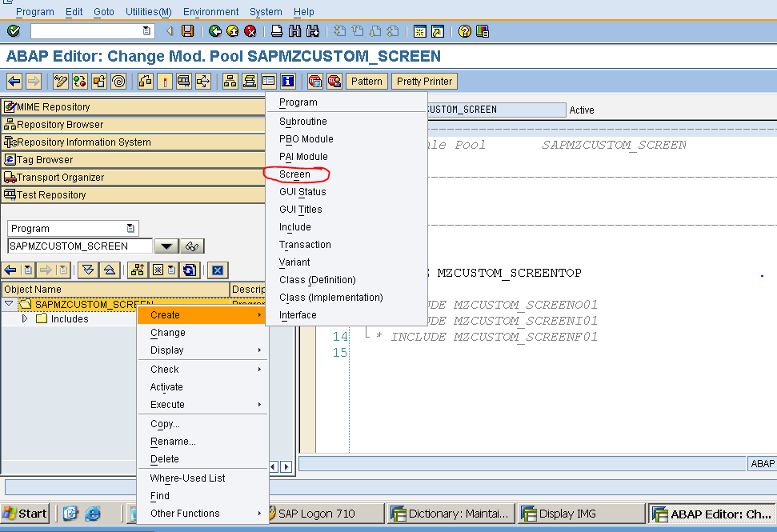Click the green Back arrow icon
Image resolution: width=777 pixels, height=532 pixels.
[x=214, y=30]
